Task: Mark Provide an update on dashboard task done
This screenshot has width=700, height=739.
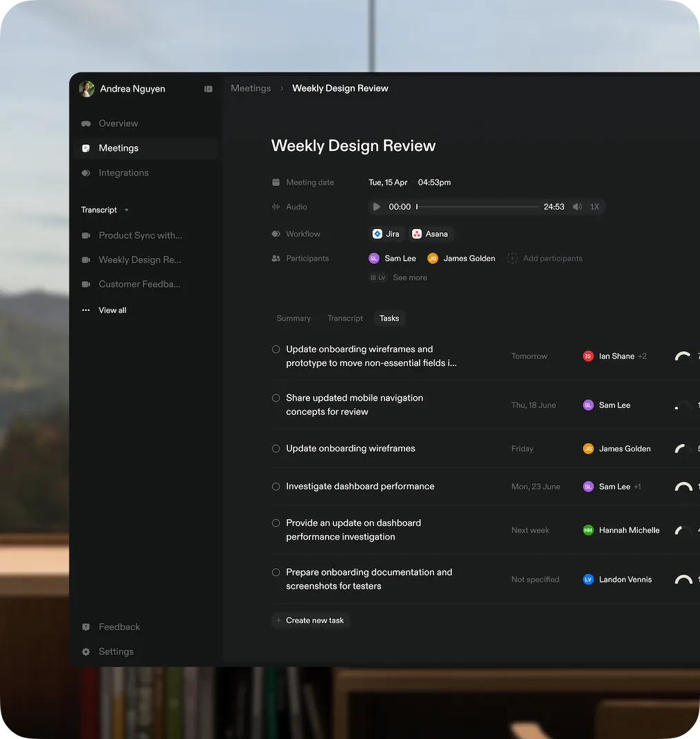Action: [x=276, y=523]
